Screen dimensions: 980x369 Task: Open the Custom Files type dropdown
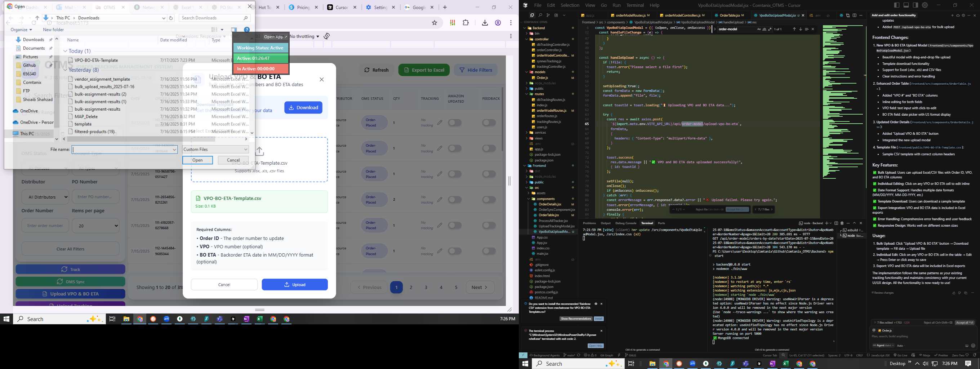click(215, 150)
